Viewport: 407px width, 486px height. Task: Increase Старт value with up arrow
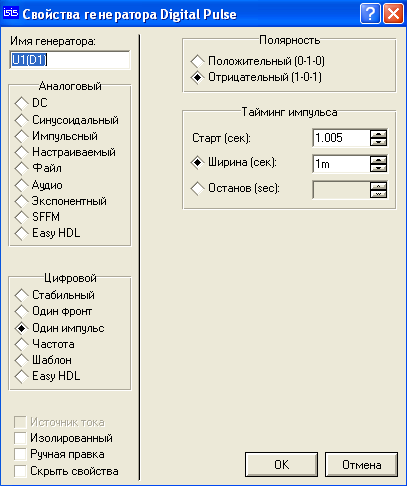tap(378, 134)
